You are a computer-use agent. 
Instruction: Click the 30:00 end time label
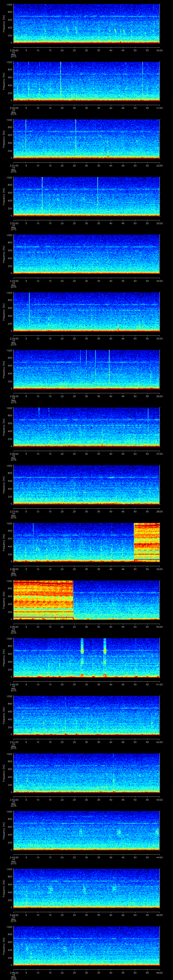click(x=159, y=50)
